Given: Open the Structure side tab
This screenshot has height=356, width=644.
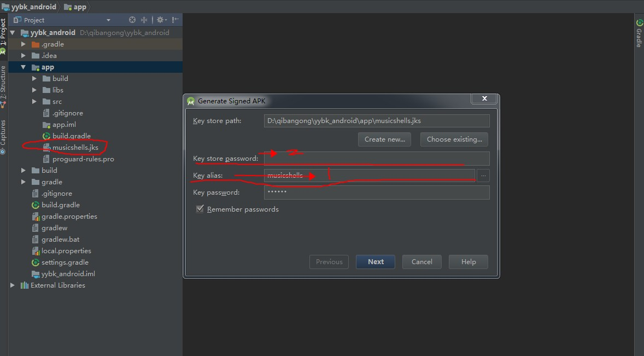Looking at the screenshot, I should coord(3,86).
